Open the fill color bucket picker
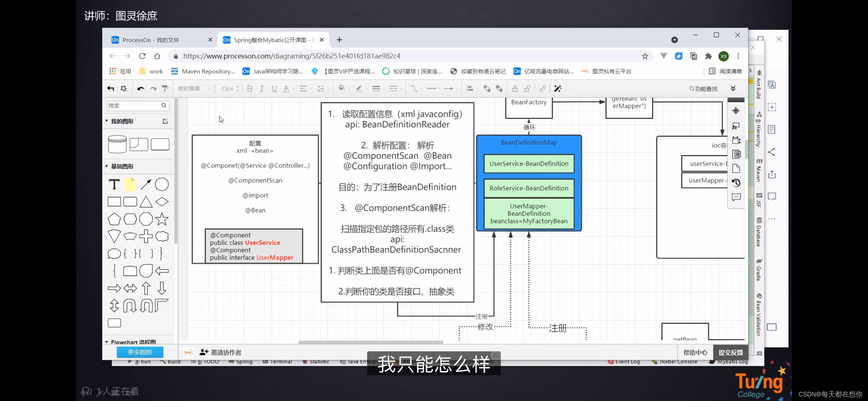The image size is (868, 401). tap(341, 88)
